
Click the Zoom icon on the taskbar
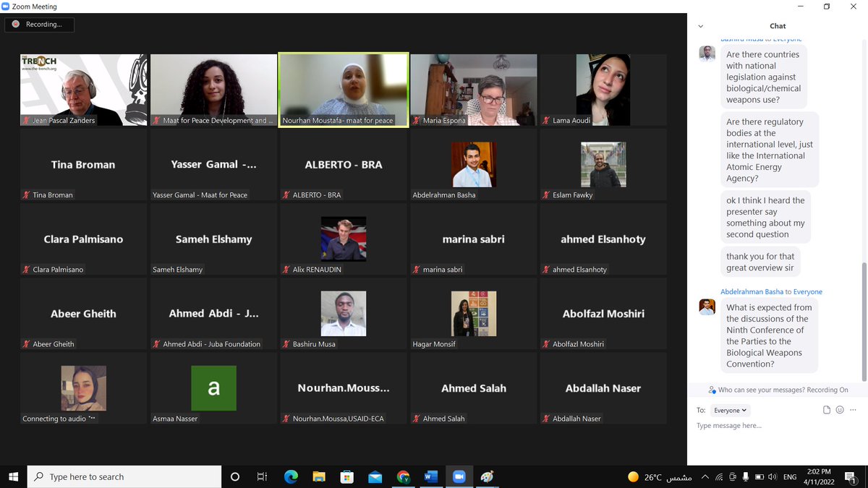459,476
